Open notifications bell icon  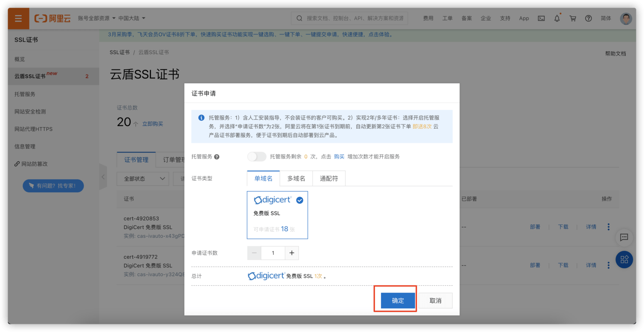pos(557,19)
